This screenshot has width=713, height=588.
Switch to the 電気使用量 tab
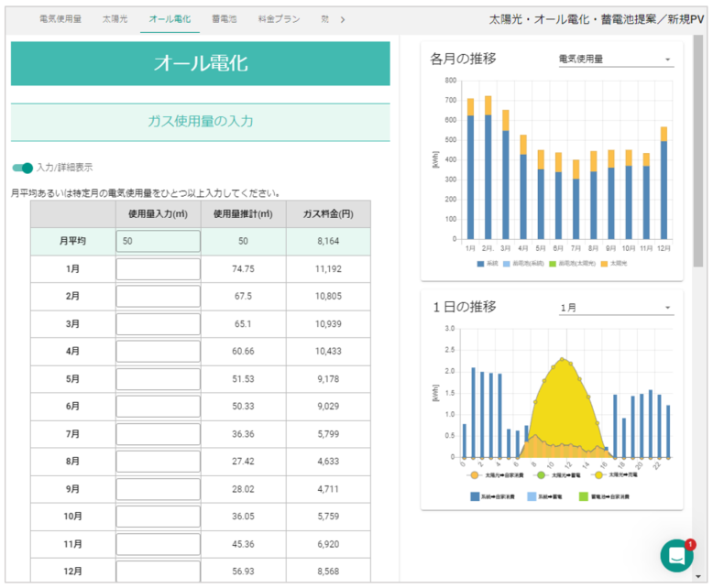(x=60, y=19)
